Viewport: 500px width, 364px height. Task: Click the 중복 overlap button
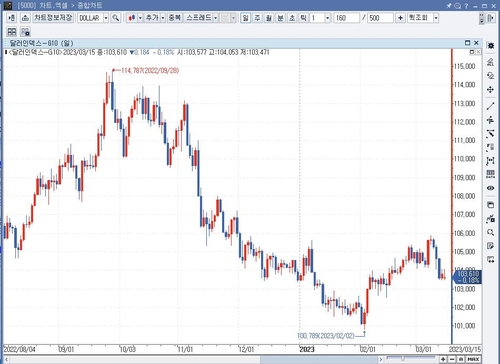pyautogui.click(x=175, y=18)
